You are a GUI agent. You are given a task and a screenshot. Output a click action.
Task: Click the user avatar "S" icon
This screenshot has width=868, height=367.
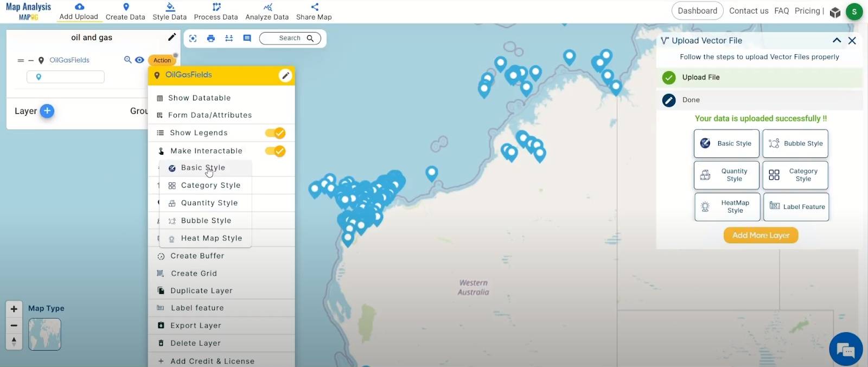click(854, 11)
